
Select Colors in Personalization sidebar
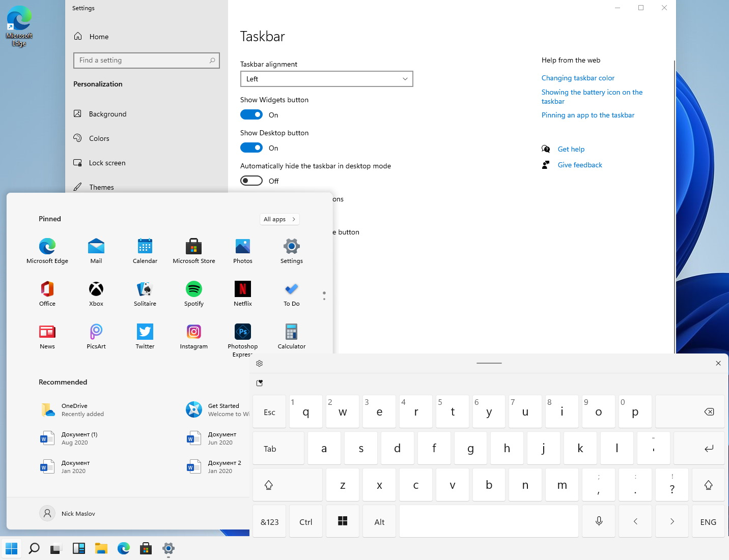[99, 138]
